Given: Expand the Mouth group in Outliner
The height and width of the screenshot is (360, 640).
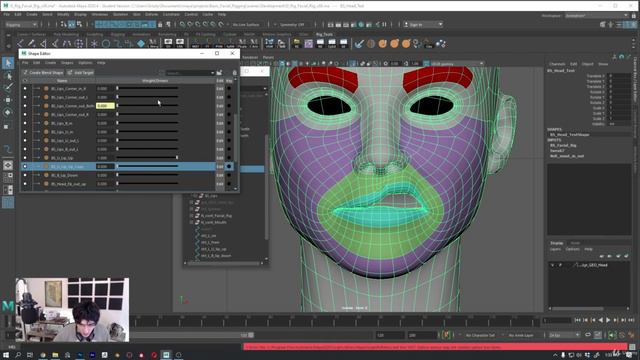Looking at the screenshot, I should pyautogui.click(x=191, y=222).
